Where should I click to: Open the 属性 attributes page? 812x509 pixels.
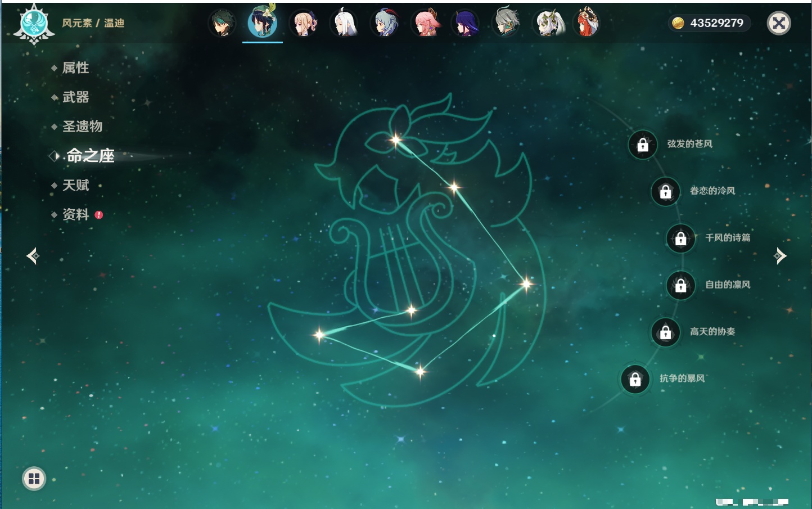(75, 68)
